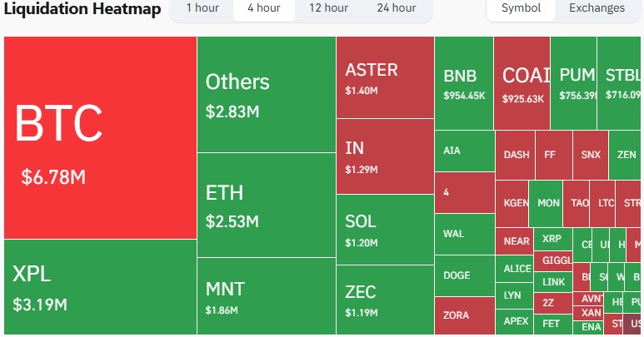Select the 1 hour timeframe tab
644x337 pixels.
tap(202, 8)
